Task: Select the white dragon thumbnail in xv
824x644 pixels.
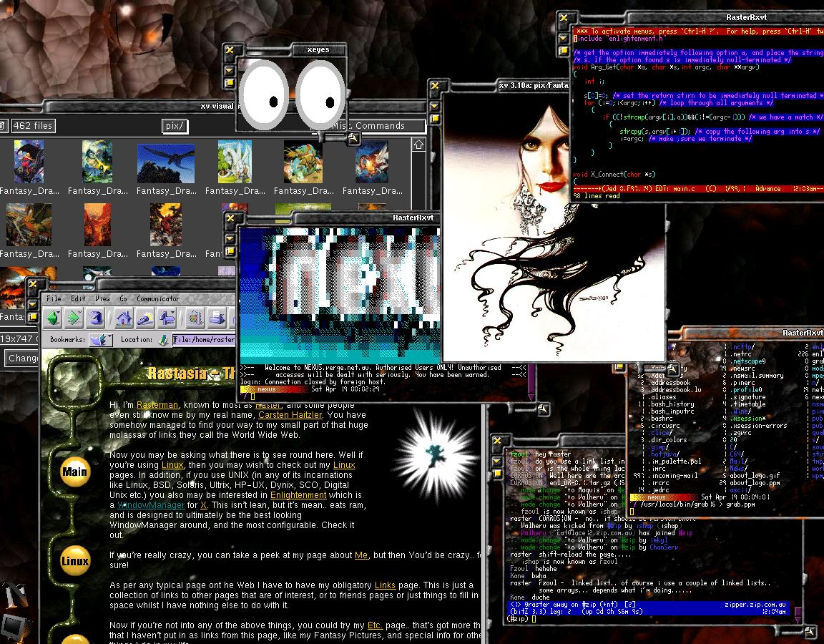Action: (x=235, y=162)
